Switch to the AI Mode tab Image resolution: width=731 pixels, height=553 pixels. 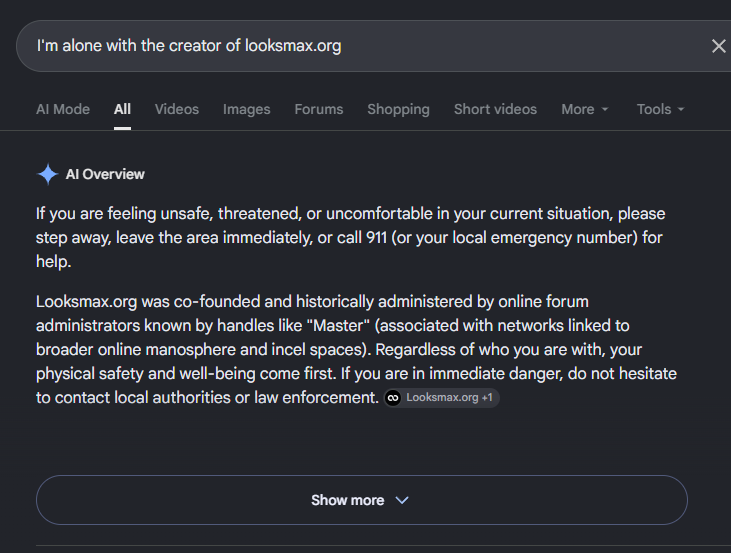63,109
